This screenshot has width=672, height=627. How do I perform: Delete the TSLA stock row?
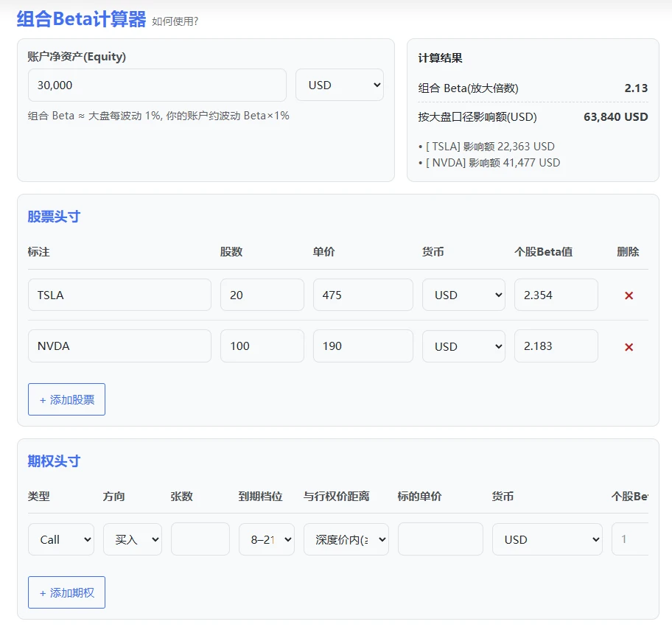[629, 295]
